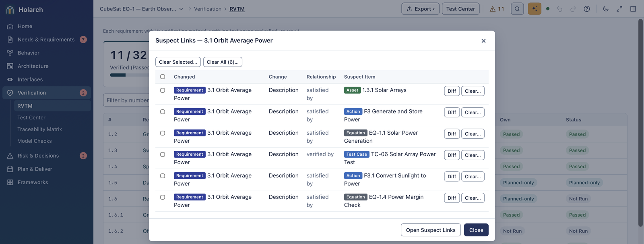Viewport: 644px width, 244px height.
Task: Click Diff for EQ-1.1 Solar Power Generation
Action: (452, 134)
